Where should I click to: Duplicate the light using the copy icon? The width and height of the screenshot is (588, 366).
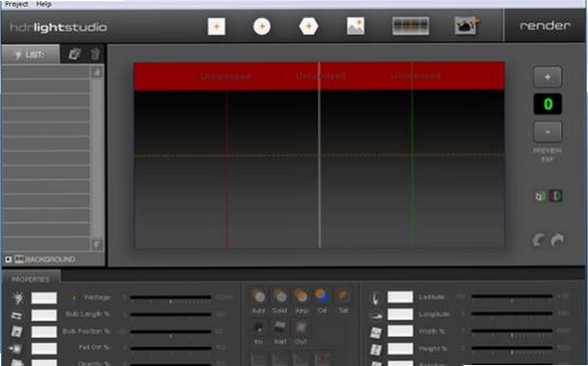(x=75, y=54)
